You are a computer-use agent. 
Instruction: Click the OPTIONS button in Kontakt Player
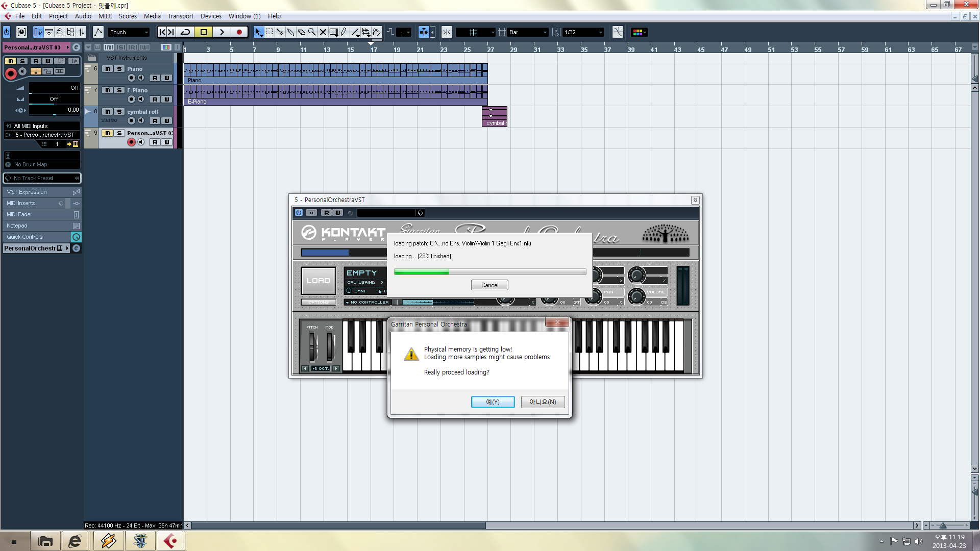318,302
